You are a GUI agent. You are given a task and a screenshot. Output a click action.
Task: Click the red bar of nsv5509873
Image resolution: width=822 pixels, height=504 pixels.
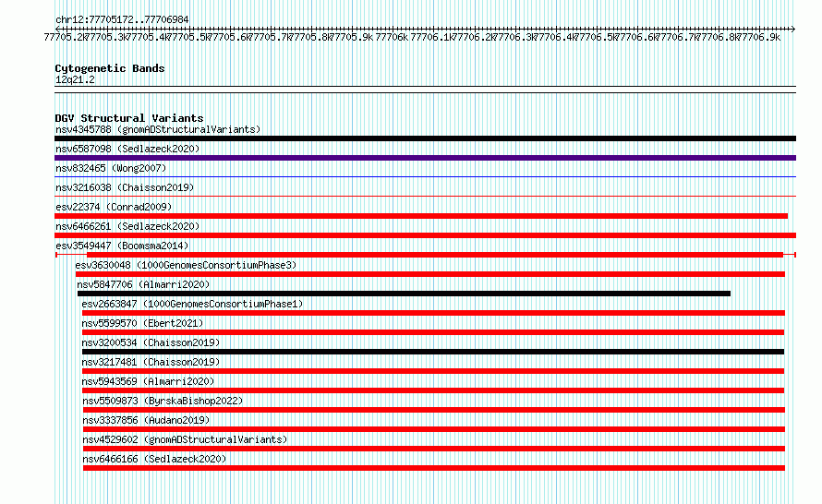click(434, 410)
